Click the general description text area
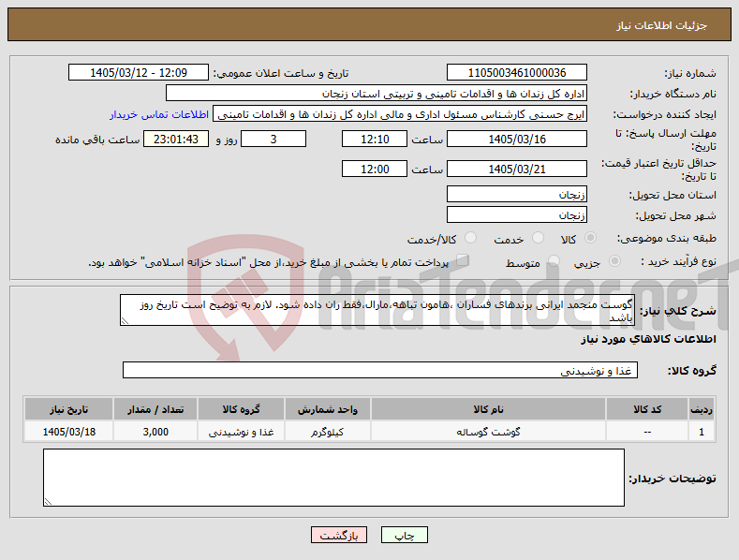 (377, 310)
